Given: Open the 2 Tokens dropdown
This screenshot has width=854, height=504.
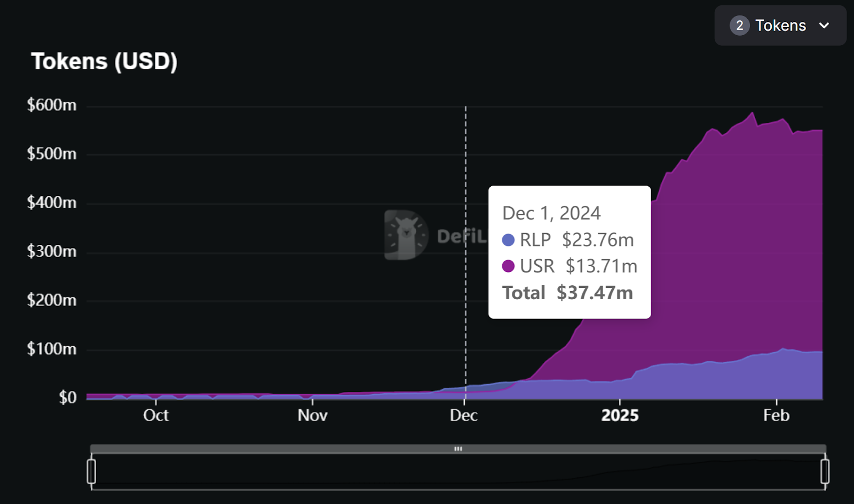Looking at the screenshot, I should 780,26.
